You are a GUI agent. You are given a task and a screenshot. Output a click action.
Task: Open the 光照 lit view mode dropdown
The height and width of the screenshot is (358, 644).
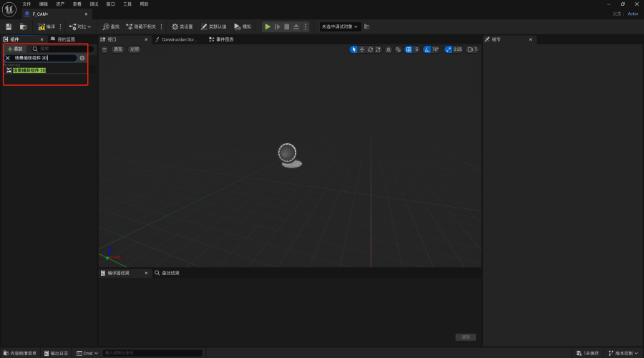pyautogui.click(x=135, y=49)
